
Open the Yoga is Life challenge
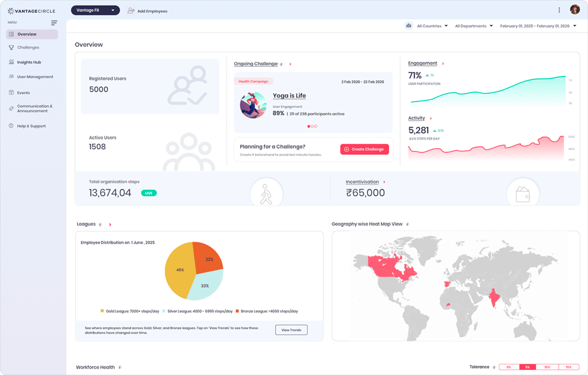(x=289, y=95)
